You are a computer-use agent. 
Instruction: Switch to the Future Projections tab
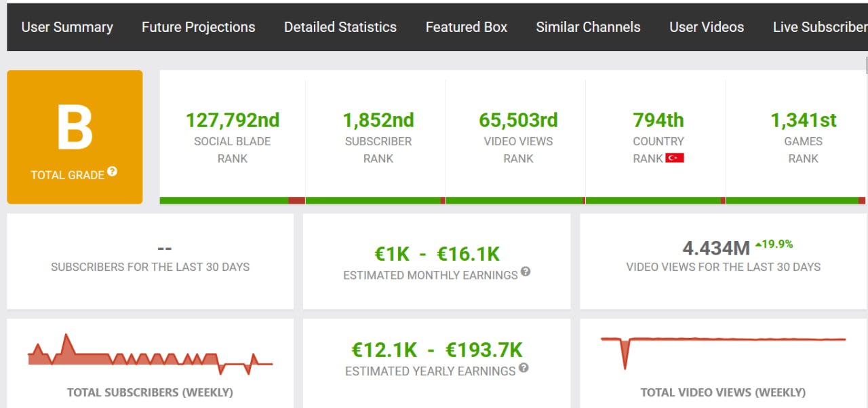pyautogui.click(x=198, y=27)
